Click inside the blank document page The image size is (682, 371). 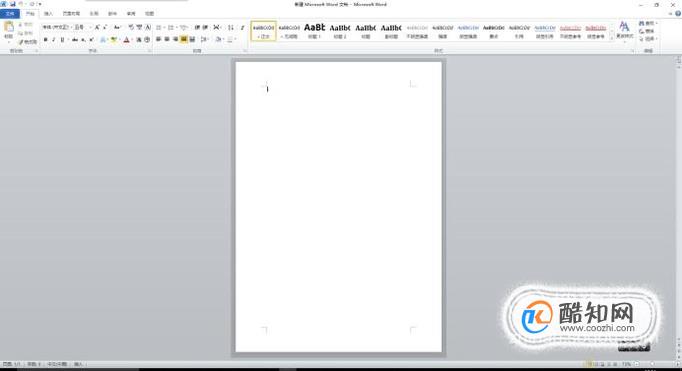338,207
